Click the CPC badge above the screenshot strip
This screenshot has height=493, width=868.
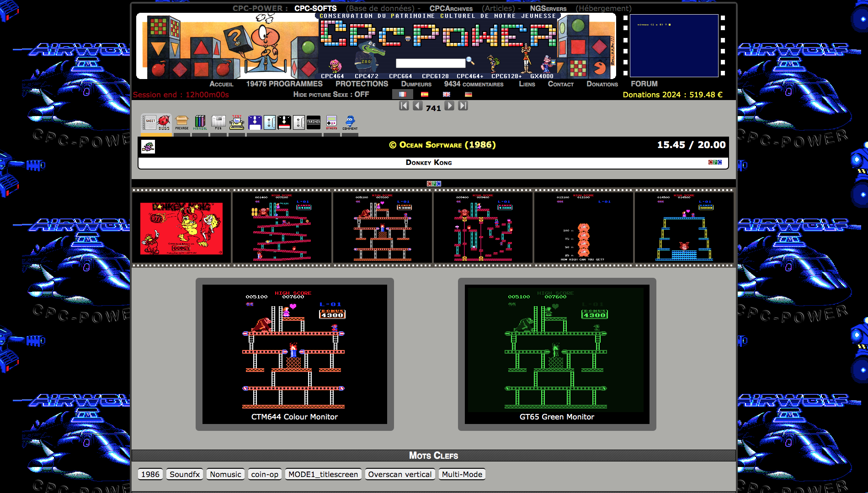pyautogui.click(x=434, y=184)
